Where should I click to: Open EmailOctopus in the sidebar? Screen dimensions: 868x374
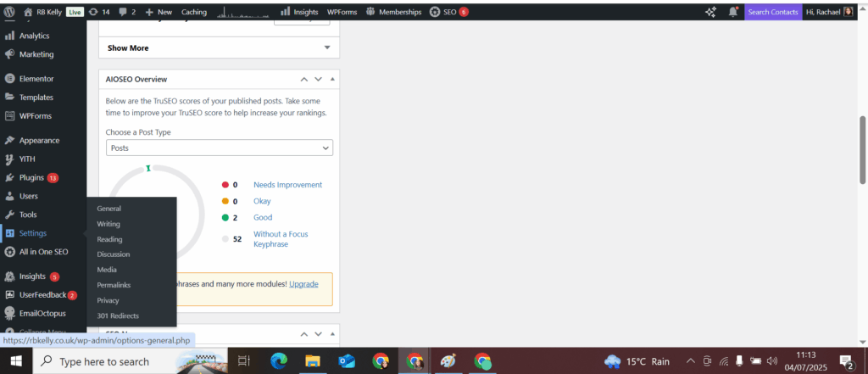point(42,313)
